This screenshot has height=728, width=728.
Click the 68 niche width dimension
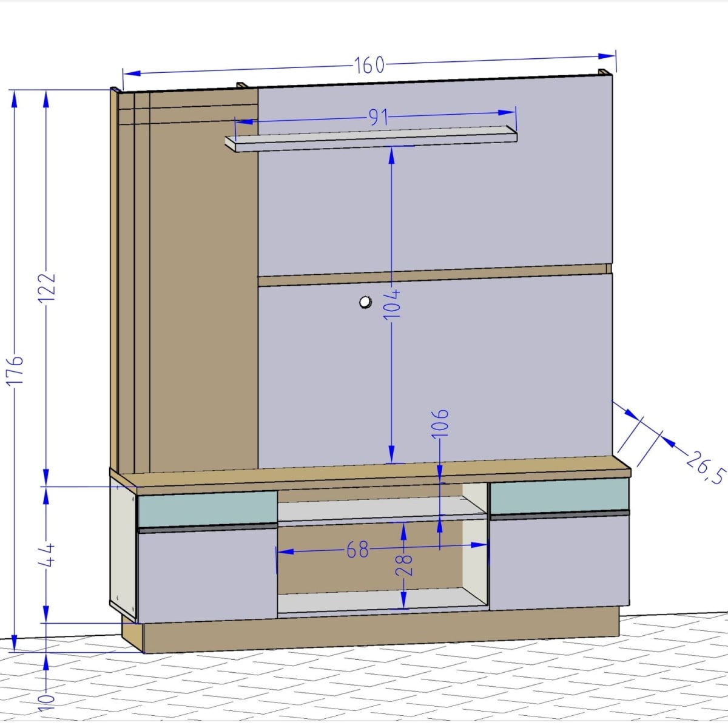(358, 550)
